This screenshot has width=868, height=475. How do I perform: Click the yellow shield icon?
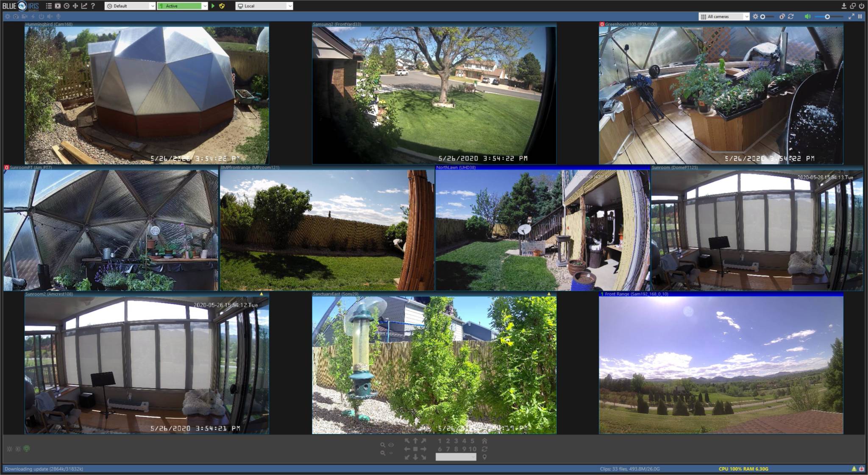pos(222,6)
